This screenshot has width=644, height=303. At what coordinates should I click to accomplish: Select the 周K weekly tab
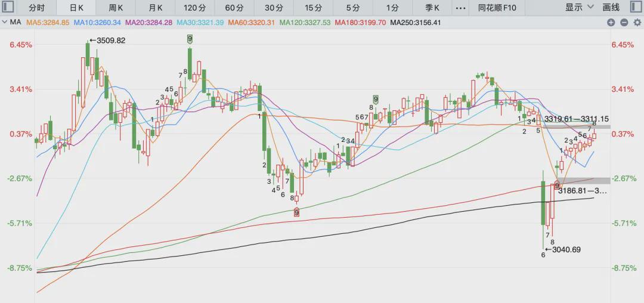(116, 8)
